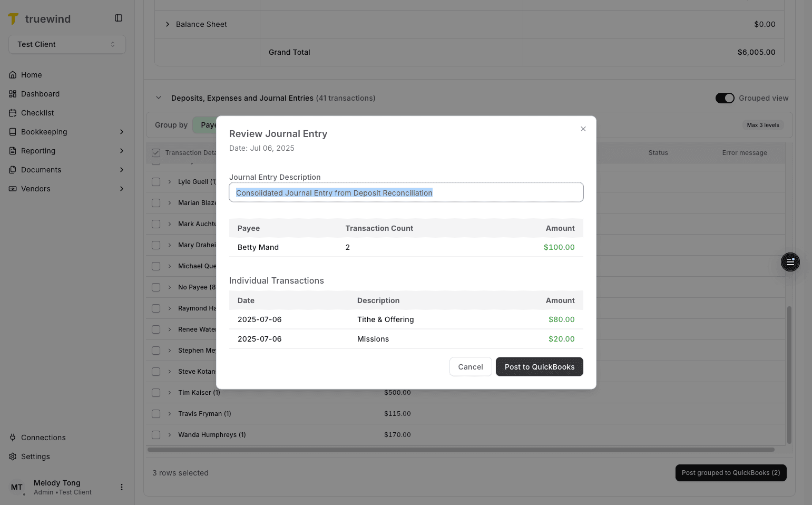Open Vendors via its sidebar icon
This screenshot has height=505, width=812.
pos(12,188)
